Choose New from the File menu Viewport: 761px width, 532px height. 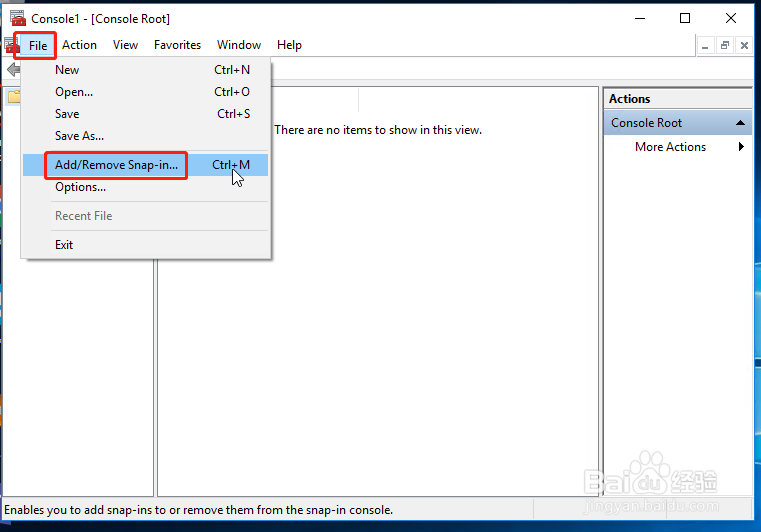146,70
